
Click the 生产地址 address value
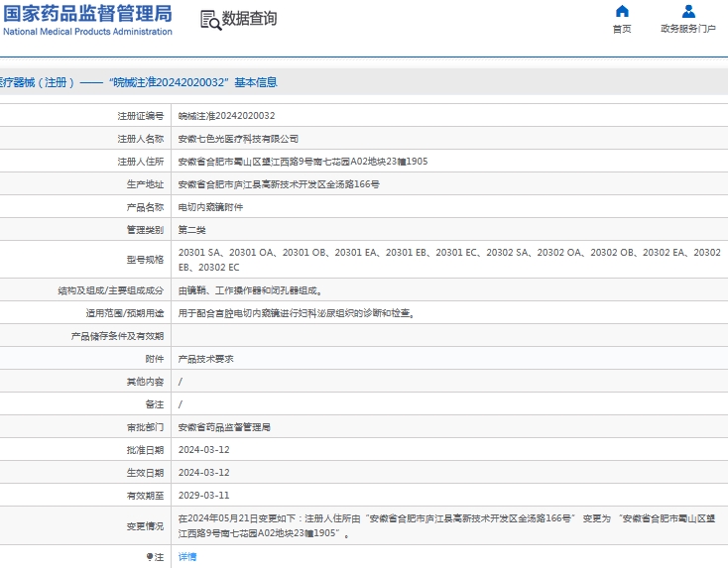click(279, 184)
